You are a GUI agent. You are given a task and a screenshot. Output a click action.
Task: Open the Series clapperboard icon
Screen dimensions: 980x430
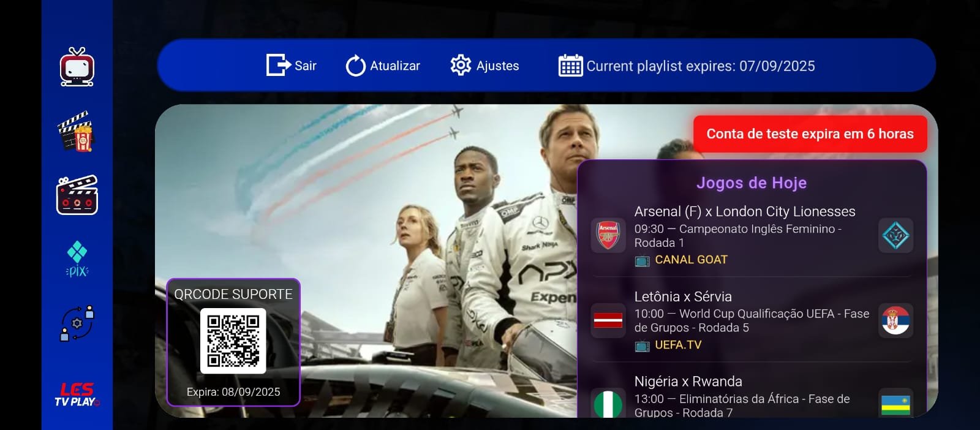77,195
